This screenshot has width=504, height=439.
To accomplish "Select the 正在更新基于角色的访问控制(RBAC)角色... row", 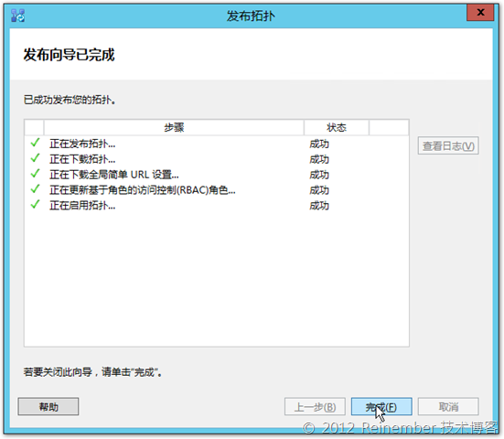I will [216, 190].
